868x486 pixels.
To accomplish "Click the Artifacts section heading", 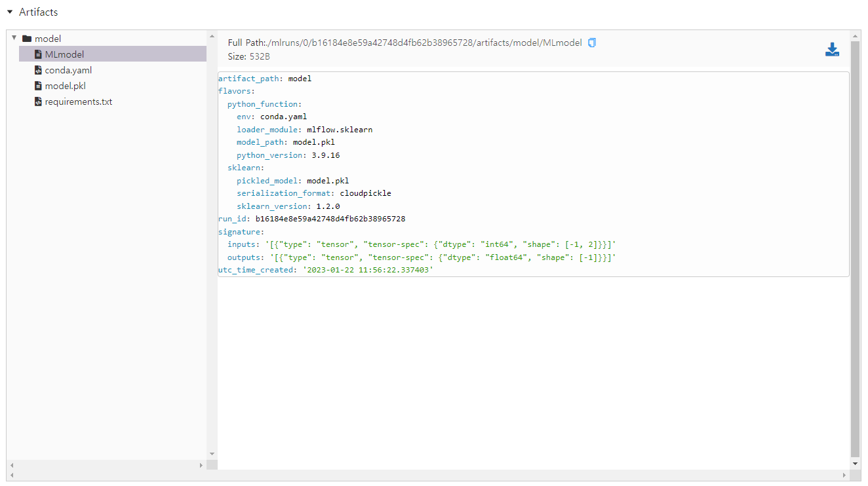I will click(x=39, y=12).
